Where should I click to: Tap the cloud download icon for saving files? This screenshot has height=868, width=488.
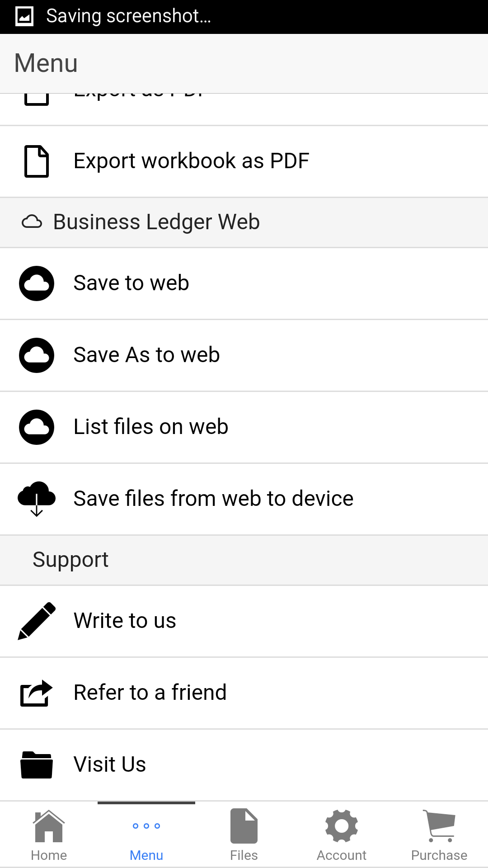click(x=36, y=498)
